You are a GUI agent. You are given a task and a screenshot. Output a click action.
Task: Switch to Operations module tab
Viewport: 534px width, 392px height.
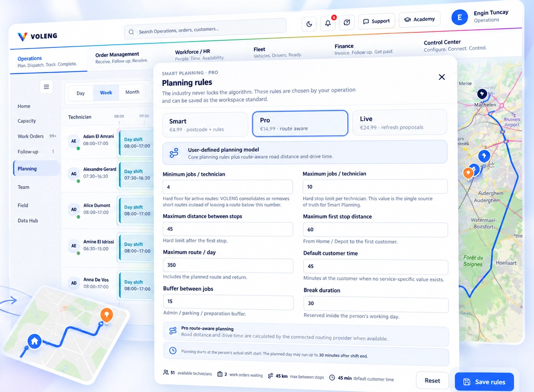pyautogui.click(x=47, y=61)
